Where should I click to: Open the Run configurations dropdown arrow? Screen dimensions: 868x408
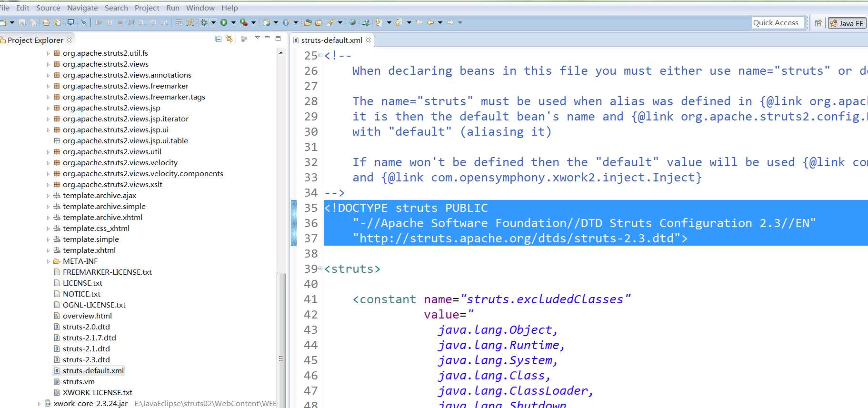pyautogui.click(x=233, y=22)
